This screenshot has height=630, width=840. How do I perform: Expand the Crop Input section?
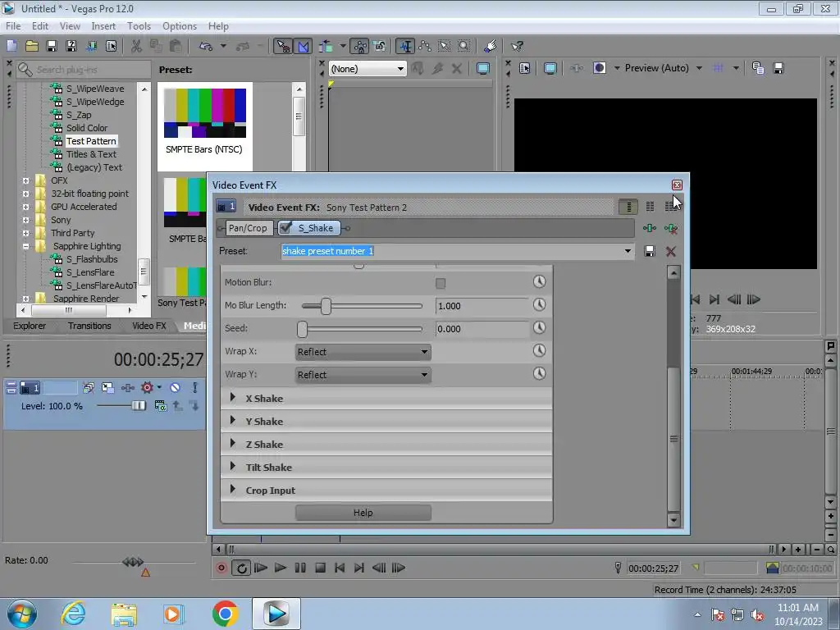click(x=232, y=490)
